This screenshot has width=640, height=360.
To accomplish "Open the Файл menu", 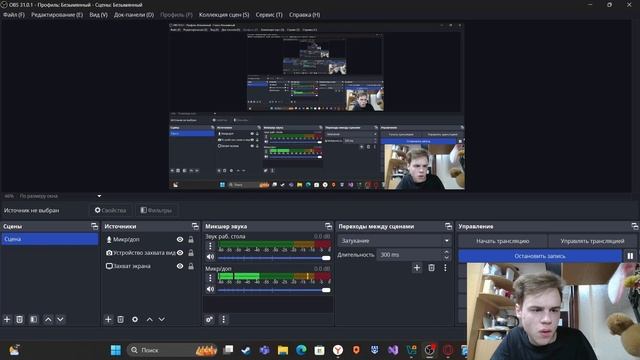I will coord(14,15).
